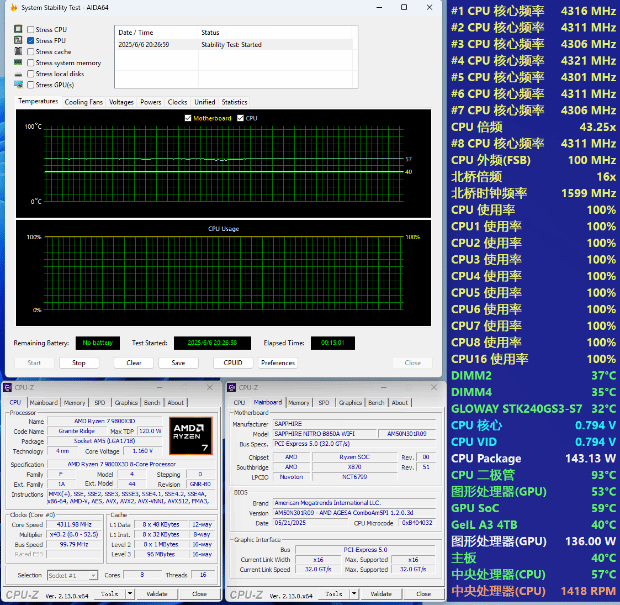The image size is (620, 605).
Task: Click the disk drive icon beside Stress local disks
Action: tap(18, 74)
